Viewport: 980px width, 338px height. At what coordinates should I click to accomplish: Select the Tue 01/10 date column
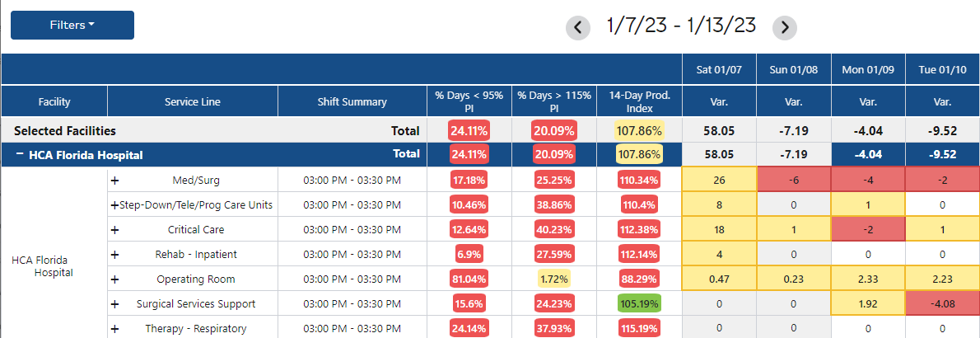[x=942, y=70]
